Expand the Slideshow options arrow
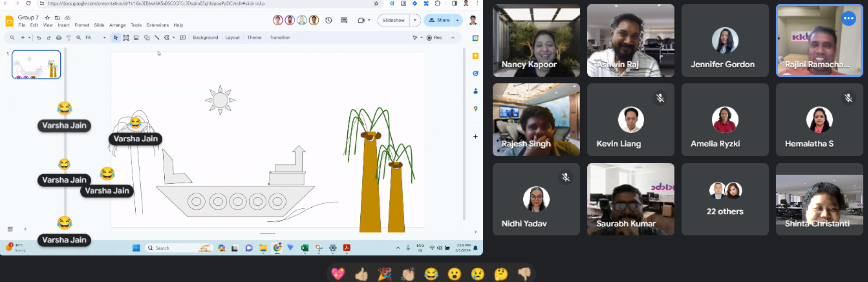The width and height of the screenshot is (868, 282). pos(415,20)
